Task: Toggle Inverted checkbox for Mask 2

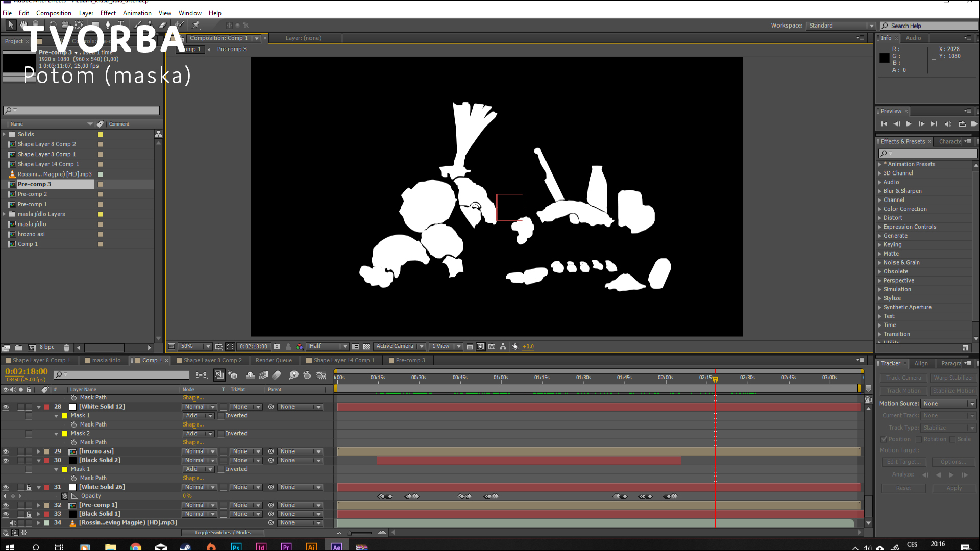Action: [222, 434]
